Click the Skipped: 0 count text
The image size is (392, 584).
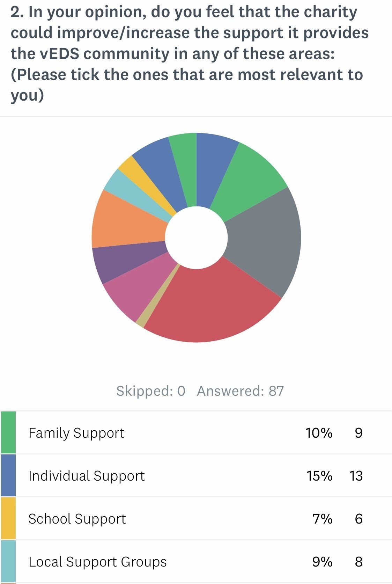coord(150,391)
